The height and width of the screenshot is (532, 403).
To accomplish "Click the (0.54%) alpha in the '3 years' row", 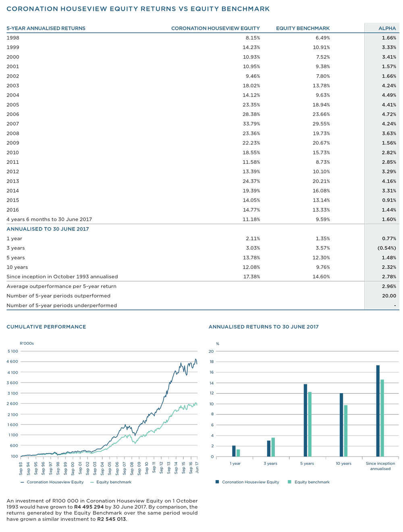I will (387, 248).
